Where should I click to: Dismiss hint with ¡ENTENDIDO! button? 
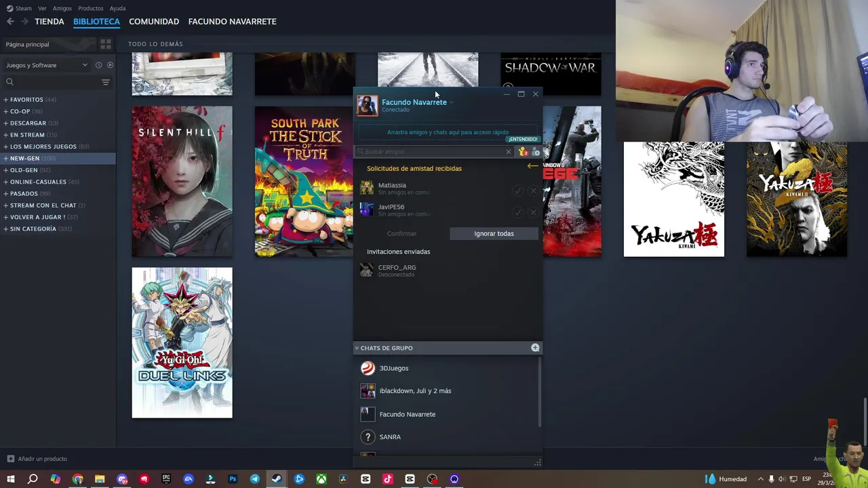(523, 139)
